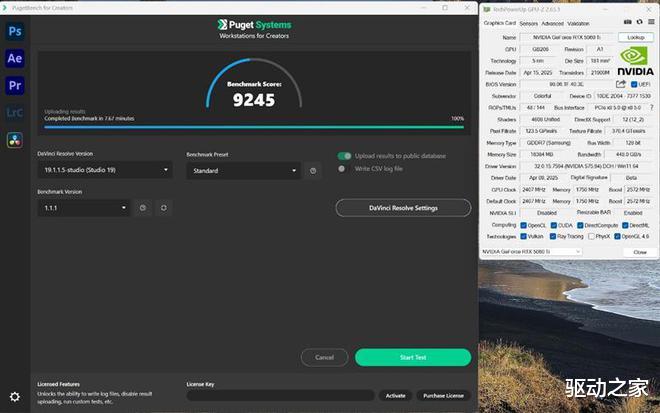The width and height of the screenshot is (660, 413).
Task: Click the circular benchmark score gauge
Action: pos(254,83)
